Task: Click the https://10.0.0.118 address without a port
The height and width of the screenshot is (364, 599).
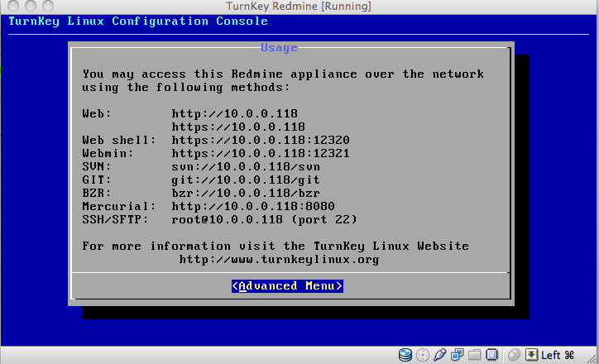Action: click(x=238, y=127)
